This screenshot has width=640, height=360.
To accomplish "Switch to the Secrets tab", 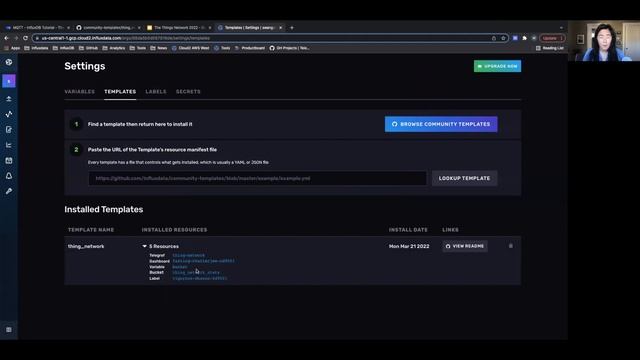I will point(188,92).
